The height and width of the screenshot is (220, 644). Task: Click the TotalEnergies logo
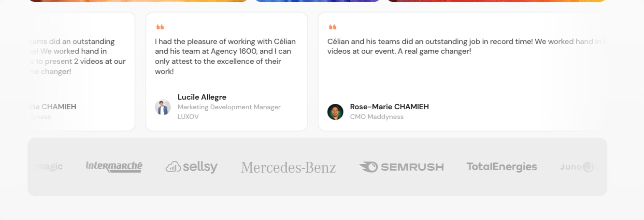pyautogui.click(x=501, y=167)
